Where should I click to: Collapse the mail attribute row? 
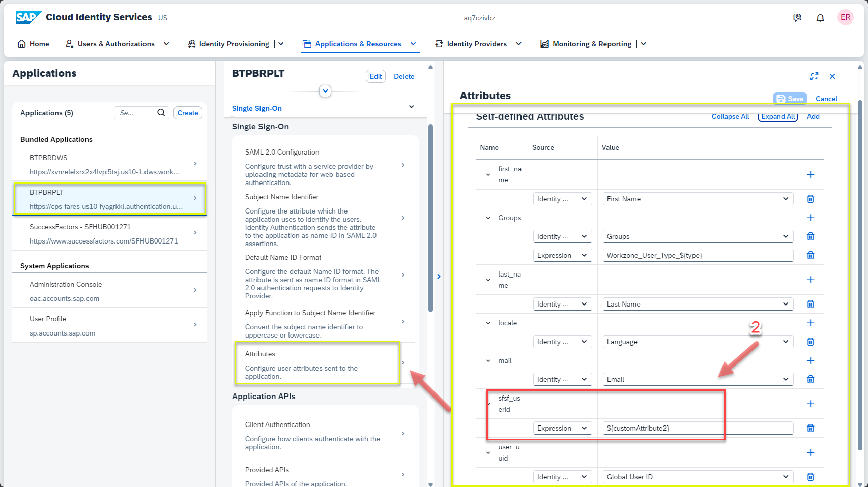pyautogui.click(x=488, y=361)
